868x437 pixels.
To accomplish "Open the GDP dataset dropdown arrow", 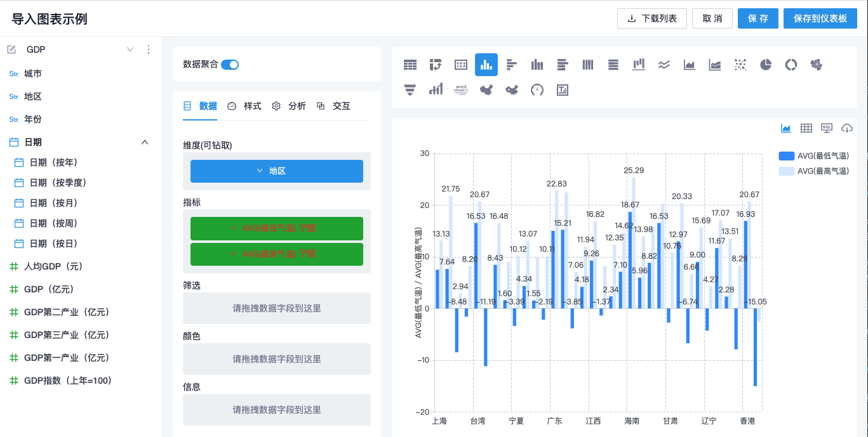I will (x=130, y=49).
